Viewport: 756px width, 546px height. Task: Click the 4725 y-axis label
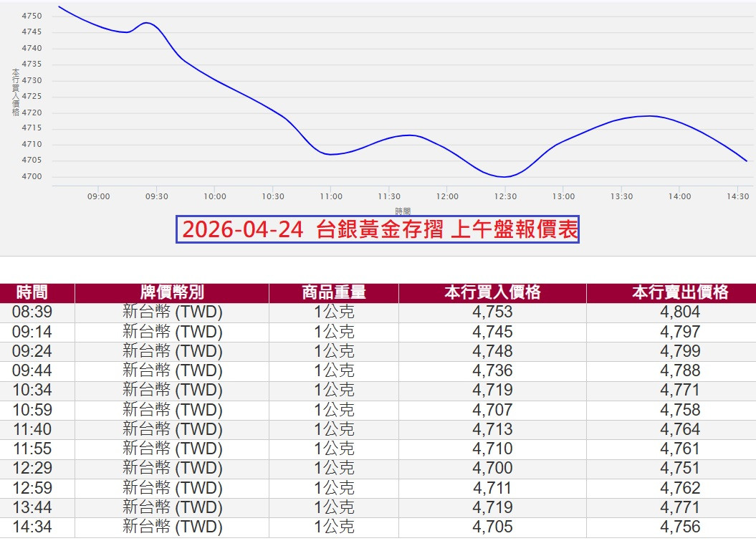pyautogui.click(x=32, y=97)
